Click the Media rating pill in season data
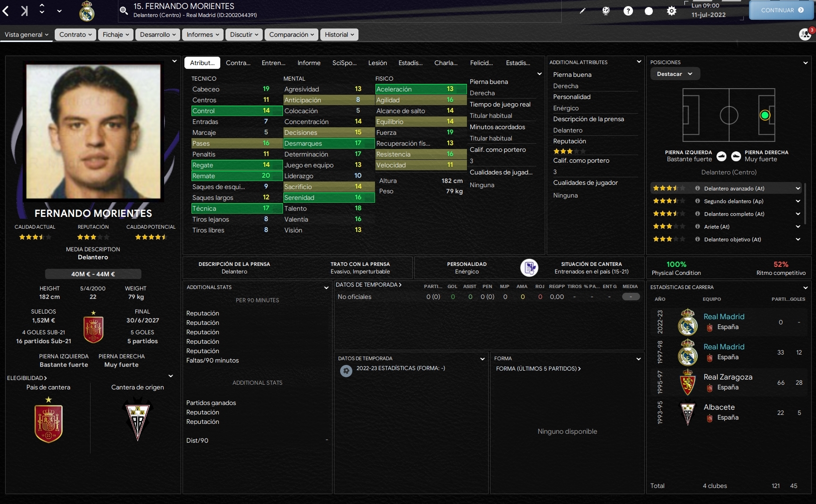The height and width of the screenshot is (504, 816). [631, 297]
